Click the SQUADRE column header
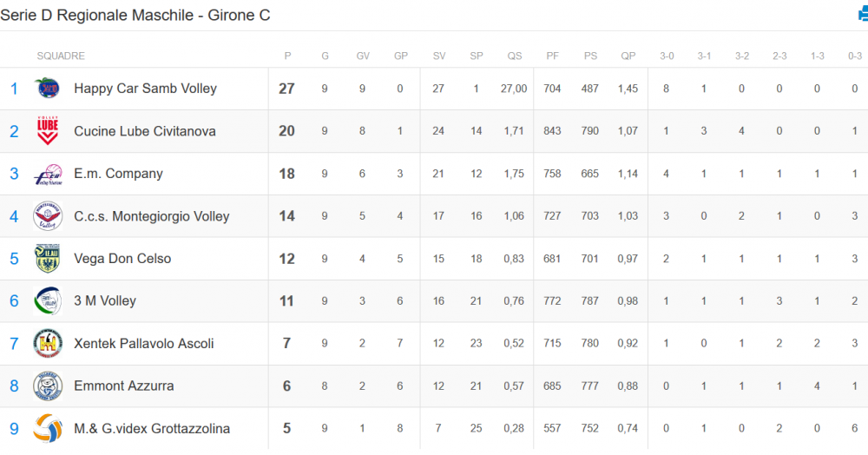Screen dimensions: 868x455 point(61,56)
